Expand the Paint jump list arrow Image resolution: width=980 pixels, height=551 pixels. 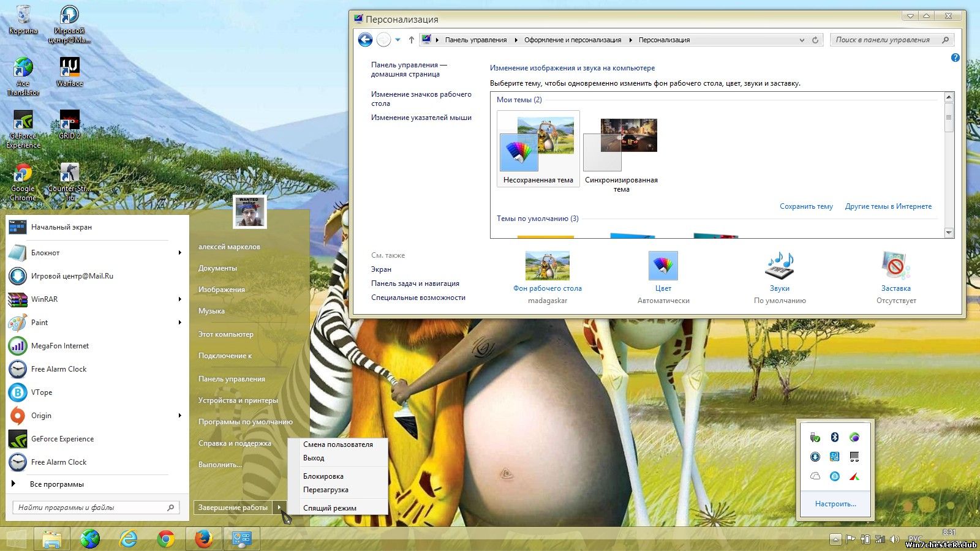pyautogui.click(x=179, y=322)
